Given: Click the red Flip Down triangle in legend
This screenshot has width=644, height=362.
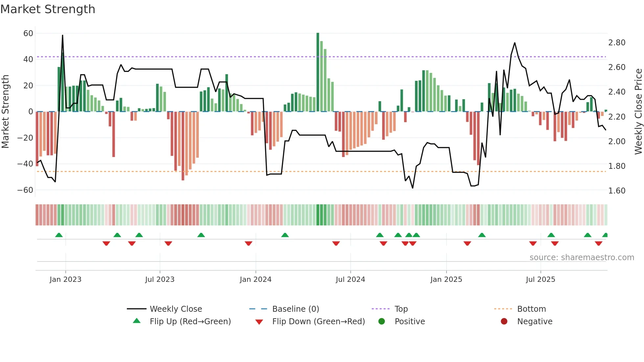Looking at the screenshot, I should click(259, 322).
